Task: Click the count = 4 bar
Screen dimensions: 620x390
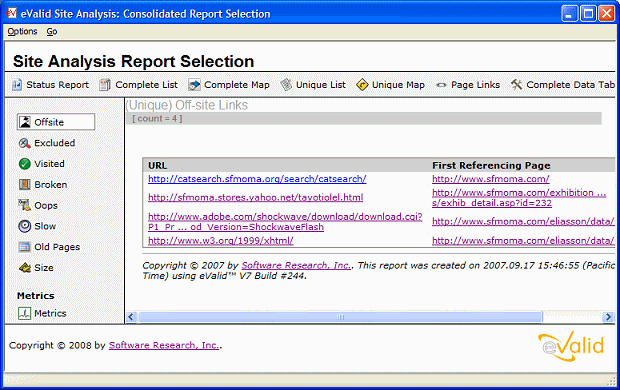Action: 364,119
